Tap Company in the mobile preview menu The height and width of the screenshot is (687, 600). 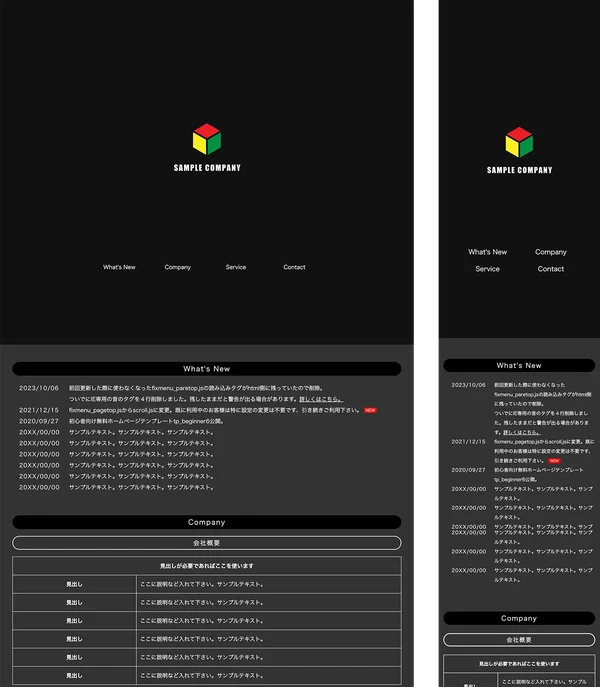coord(551,252)
